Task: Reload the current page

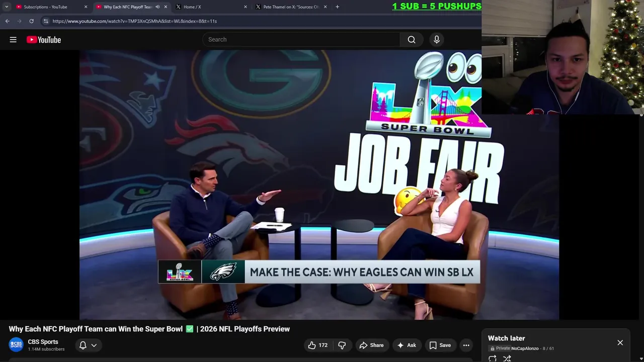Action: [x=31, y=21]
